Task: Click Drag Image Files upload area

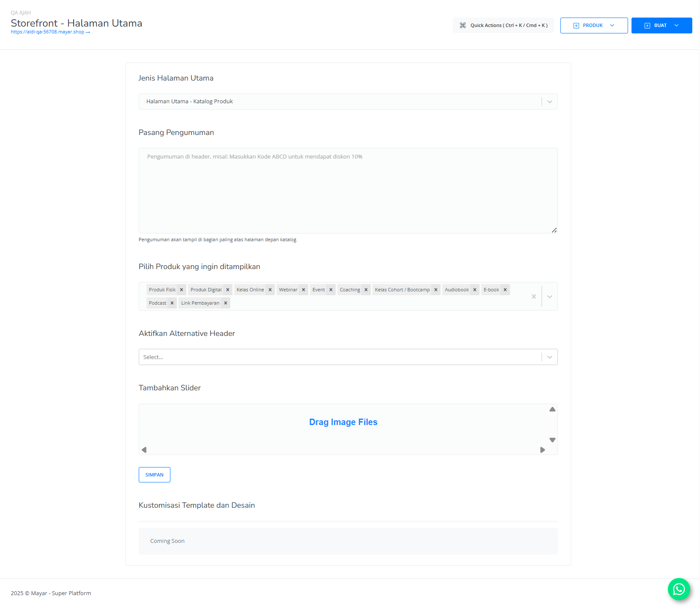Action: click(343, 422)
